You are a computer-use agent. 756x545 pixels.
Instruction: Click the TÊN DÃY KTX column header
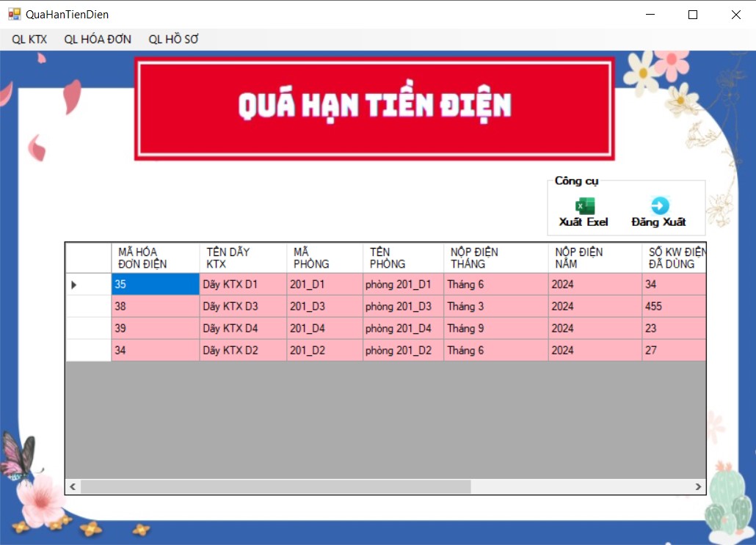point(243,257)
